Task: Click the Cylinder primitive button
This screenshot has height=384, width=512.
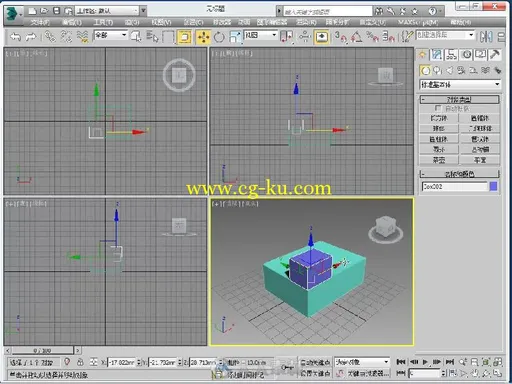Action: click(439, 139)
